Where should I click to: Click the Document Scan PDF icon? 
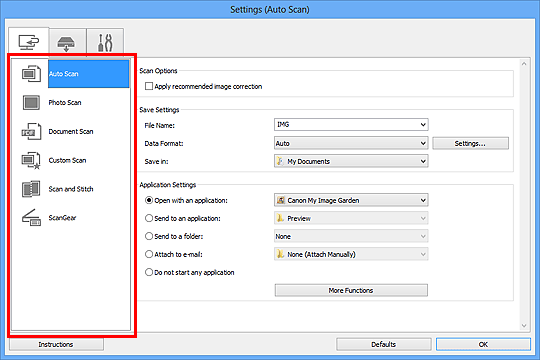click(31, 132)
